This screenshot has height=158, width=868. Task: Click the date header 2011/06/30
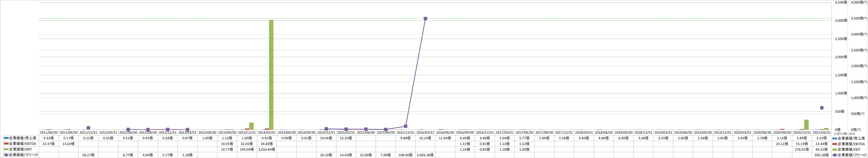49,133
